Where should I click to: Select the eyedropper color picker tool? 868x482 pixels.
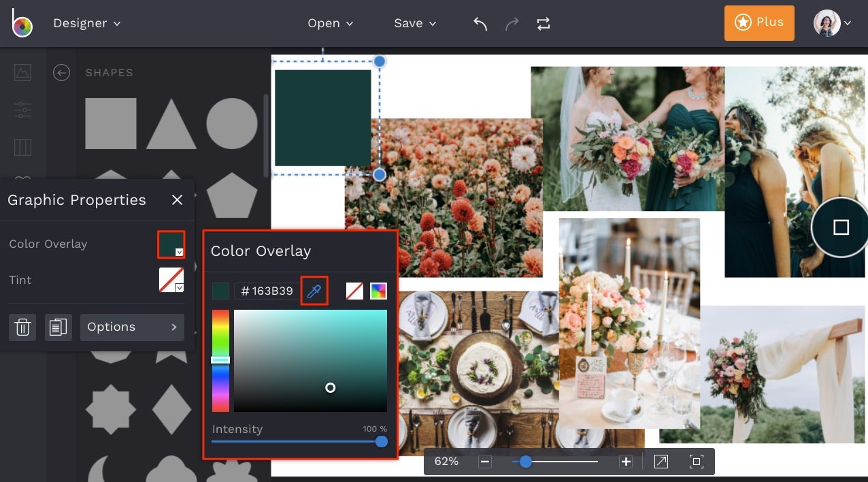point(314,290)
